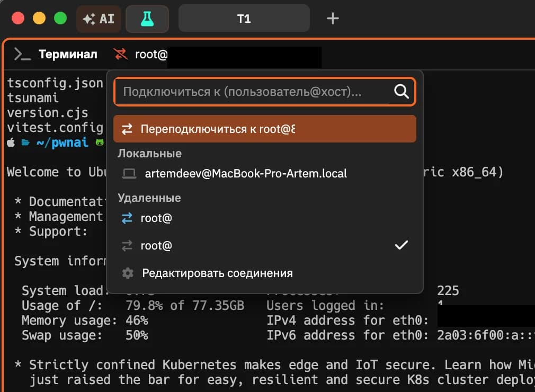Click the checkmark on the connected remote host

(x=402, y=245)
